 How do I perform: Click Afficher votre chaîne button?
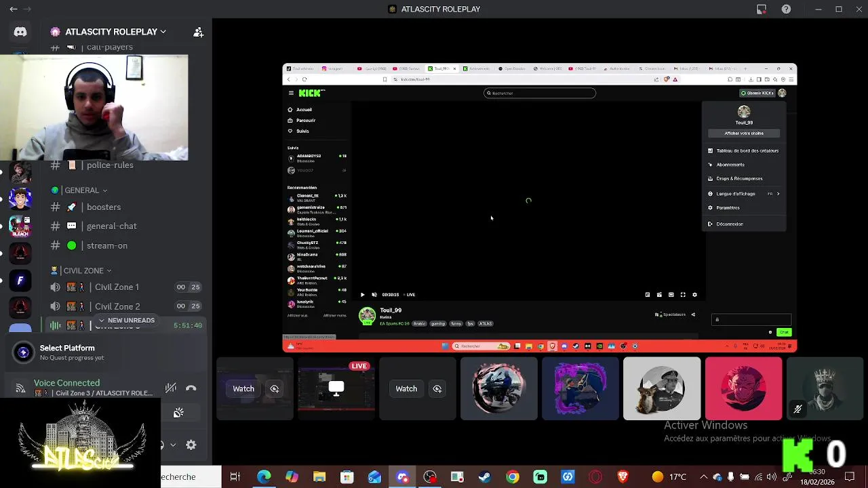click(x=744, y=134)
